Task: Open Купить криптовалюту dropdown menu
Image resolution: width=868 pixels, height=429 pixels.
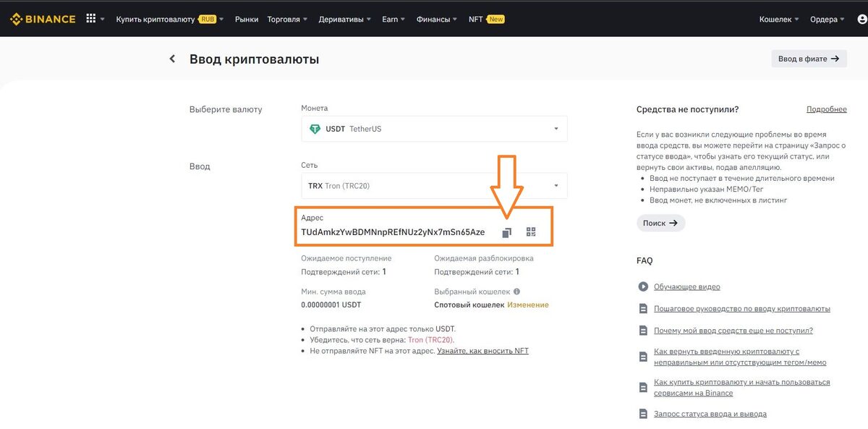Action: click(x=170, y=20)
